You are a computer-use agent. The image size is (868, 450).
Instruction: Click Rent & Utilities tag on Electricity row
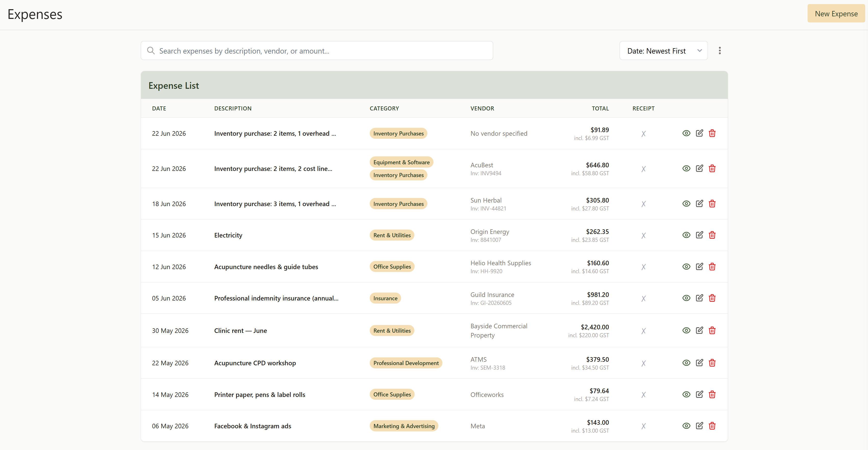(x=392, y=235)
